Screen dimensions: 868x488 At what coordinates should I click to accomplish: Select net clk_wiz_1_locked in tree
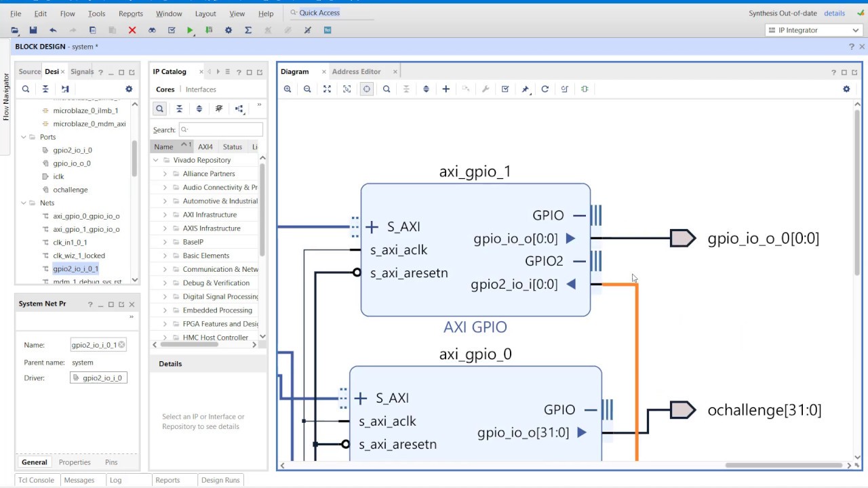[79, 256]
